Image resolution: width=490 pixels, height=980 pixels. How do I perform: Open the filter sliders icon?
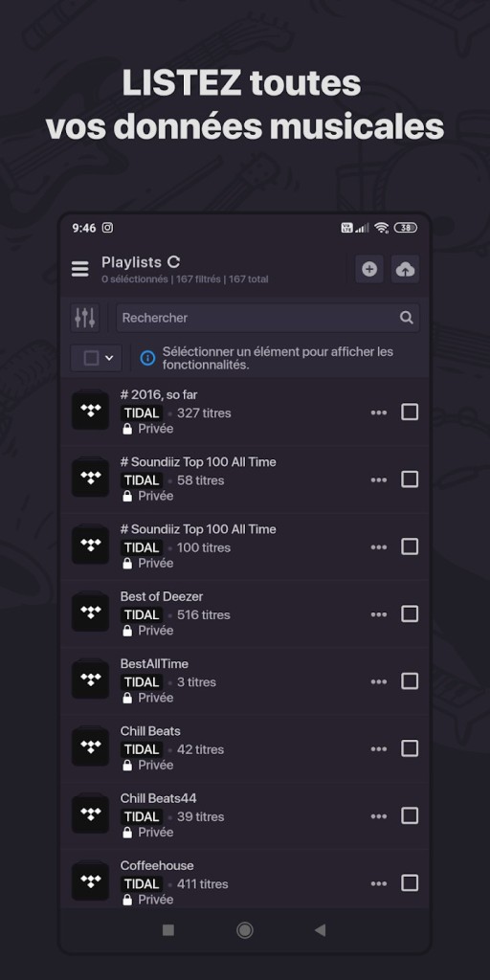85,318
